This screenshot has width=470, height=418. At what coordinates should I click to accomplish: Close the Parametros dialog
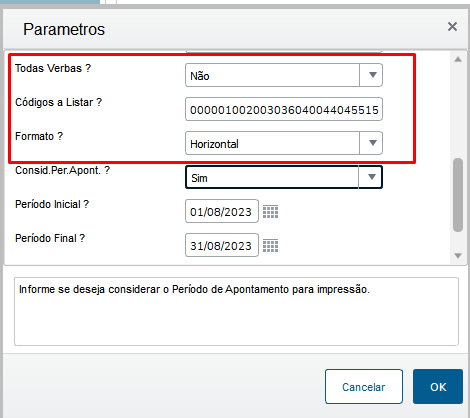point(452,27)
